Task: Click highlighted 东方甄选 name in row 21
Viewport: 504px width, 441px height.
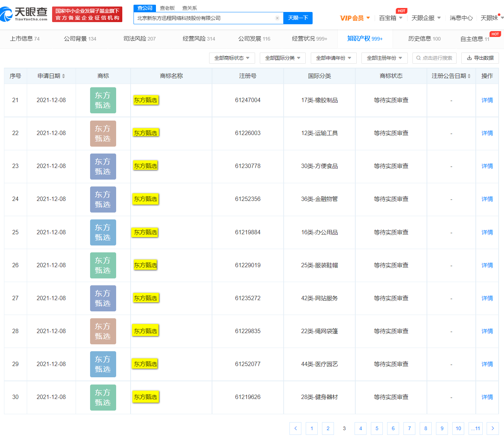Action: 146,100
